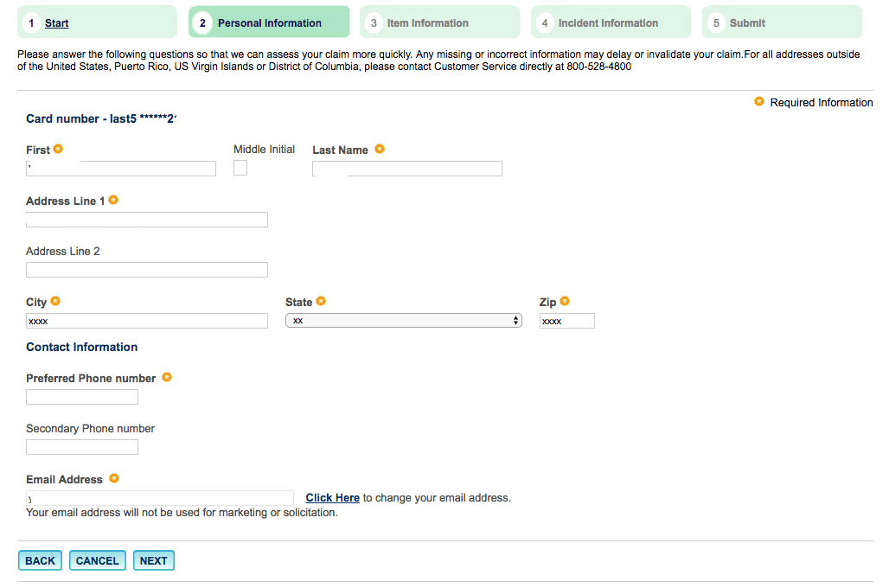Click required icon beside Preferred Phone number

click(x=167, y=377)
